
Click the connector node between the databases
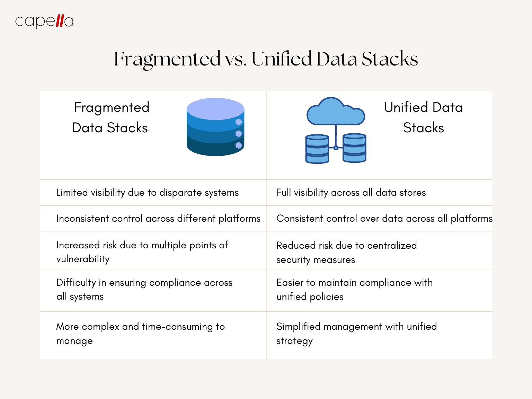(x=336, y=148)
